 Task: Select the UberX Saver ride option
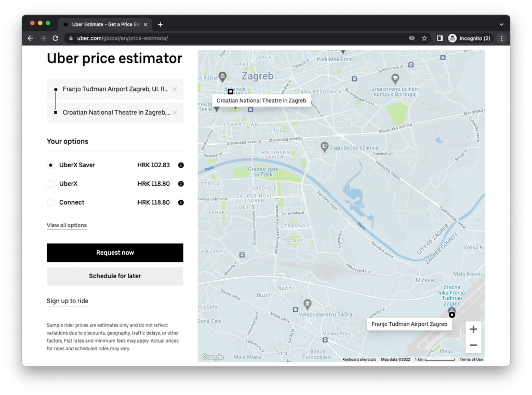pos(51,165)
